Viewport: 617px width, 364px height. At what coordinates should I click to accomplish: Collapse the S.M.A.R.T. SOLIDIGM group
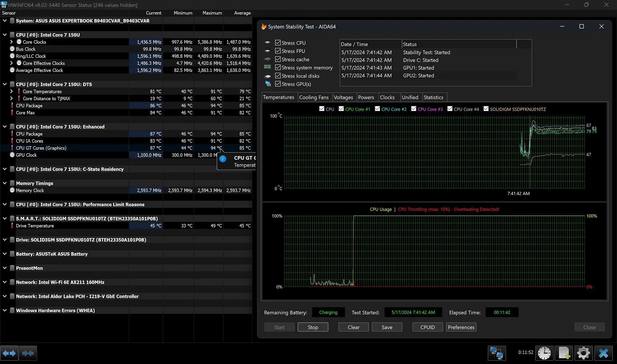pos(4,218)
